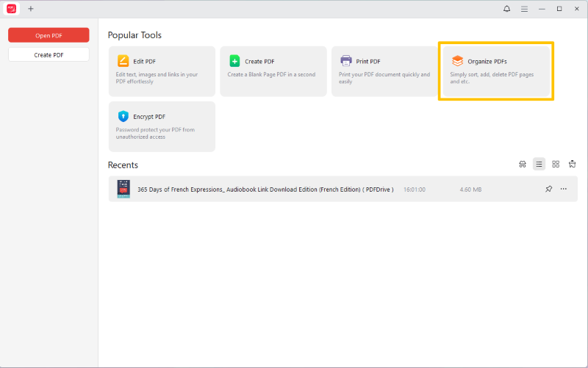This screenshot has height=368, width=588.
Task: Open the Edit PDF tool card
Action: tap(162, 71)
